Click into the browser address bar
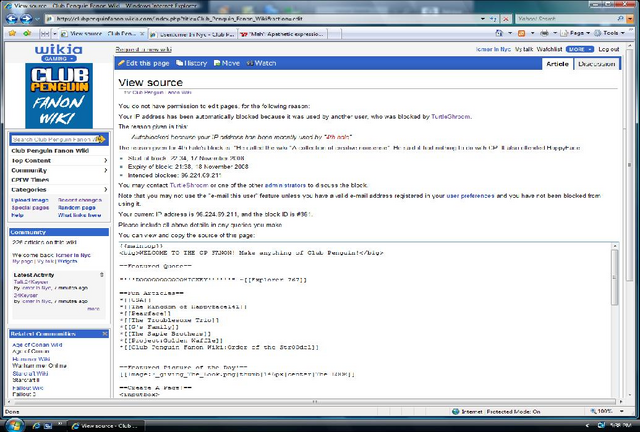This screenshot has width=640, height=432. click(x=262, y=19)
